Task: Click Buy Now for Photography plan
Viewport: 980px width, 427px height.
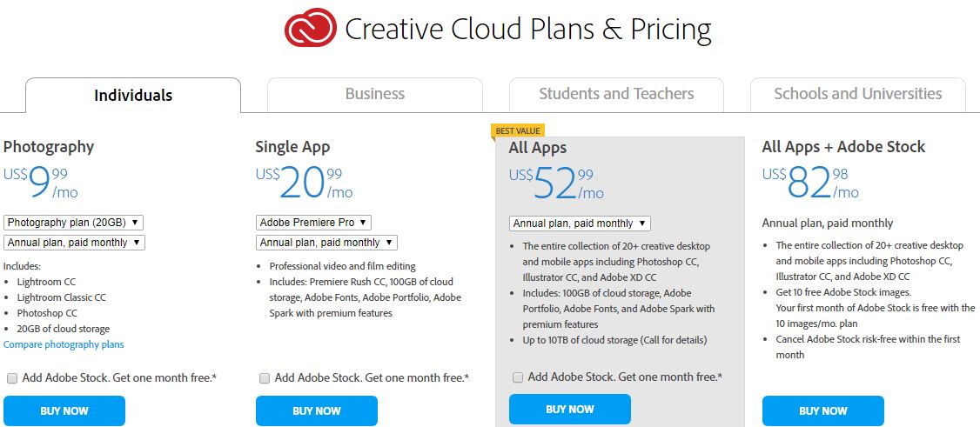Action: point(64,410)
